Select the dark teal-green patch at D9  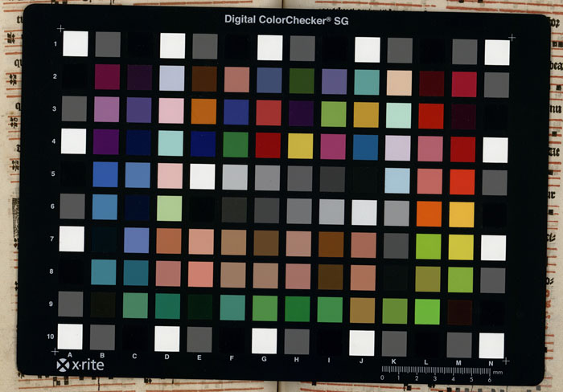(x=167, y=306)
